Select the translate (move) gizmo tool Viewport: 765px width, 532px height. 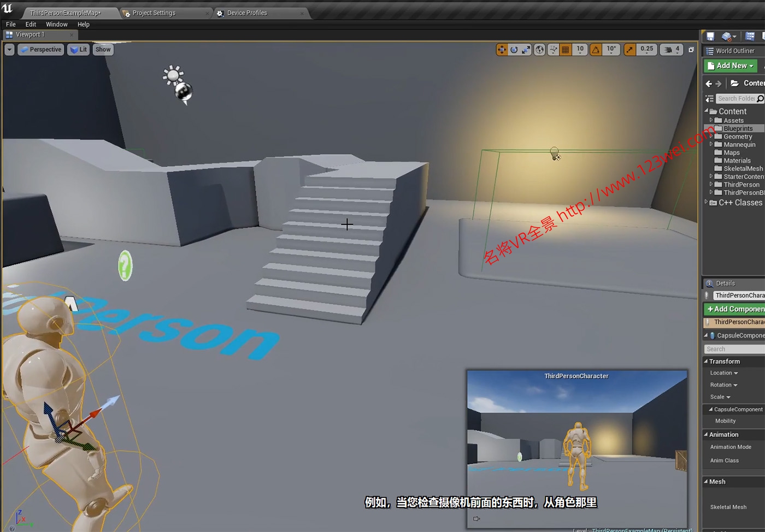(x=502, y=50)
